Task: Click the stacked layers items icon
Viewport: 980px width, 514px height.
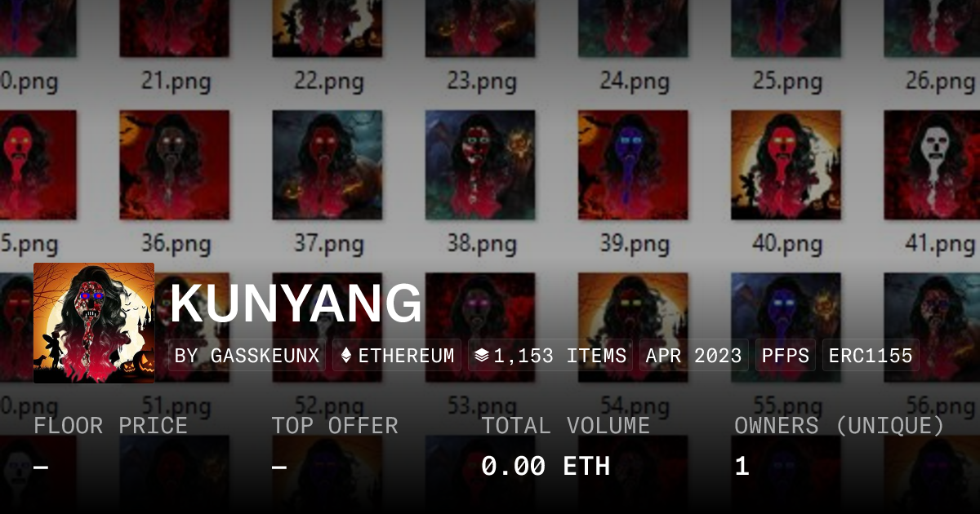Action: (481, 356)
